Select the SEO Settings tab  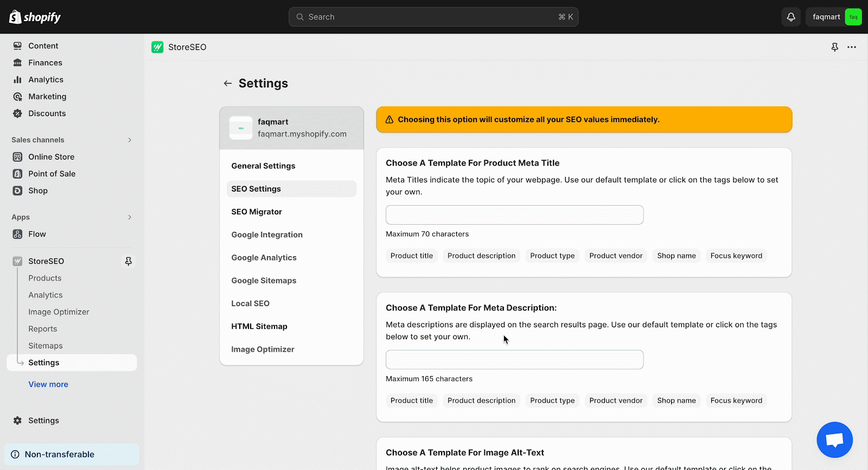pos(291,189)
